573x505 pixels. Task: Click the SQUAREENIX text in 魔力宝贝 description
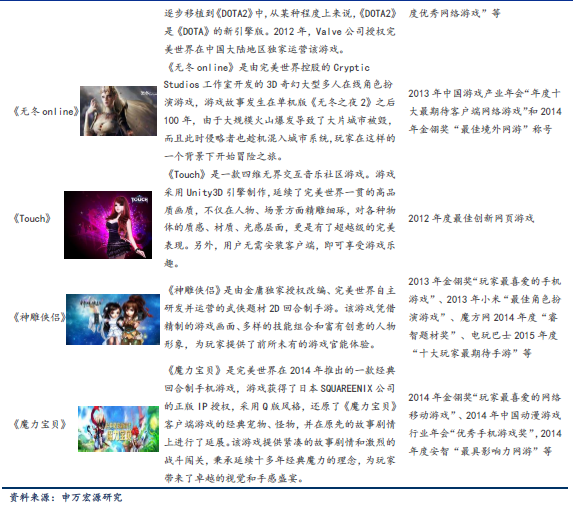click(x=346, y=388)
